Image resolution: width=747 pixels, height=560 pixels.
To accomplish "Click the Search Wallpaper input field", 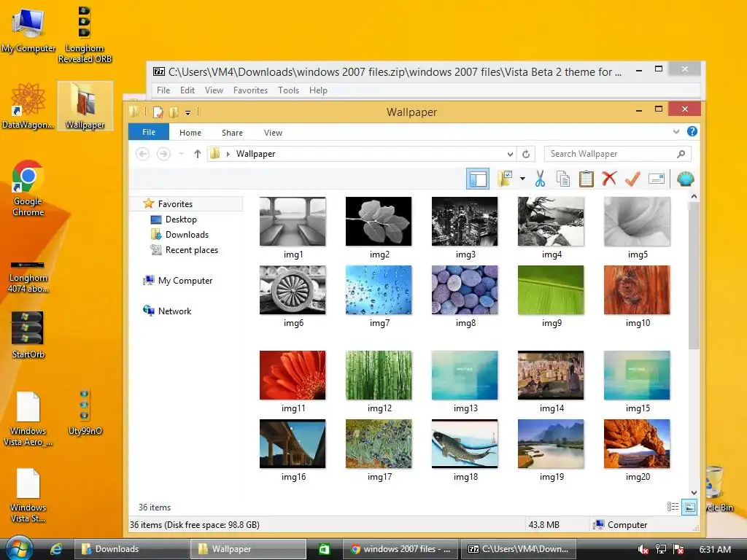I will [617, 154].
